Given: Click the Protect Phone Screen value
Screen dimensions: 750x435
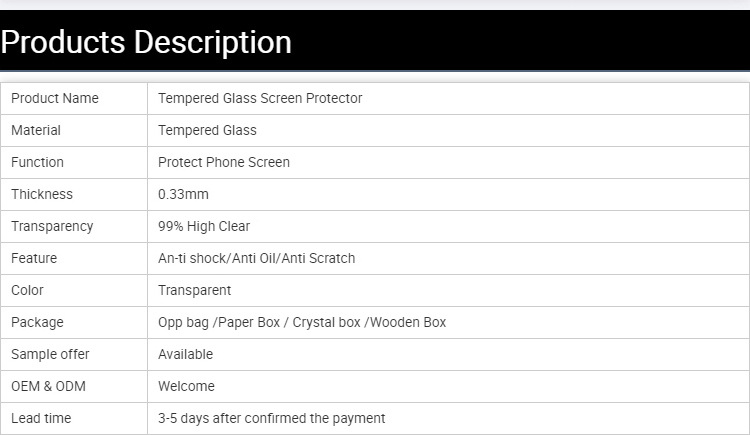Looking at the screenshot, I should pos(224,162).
